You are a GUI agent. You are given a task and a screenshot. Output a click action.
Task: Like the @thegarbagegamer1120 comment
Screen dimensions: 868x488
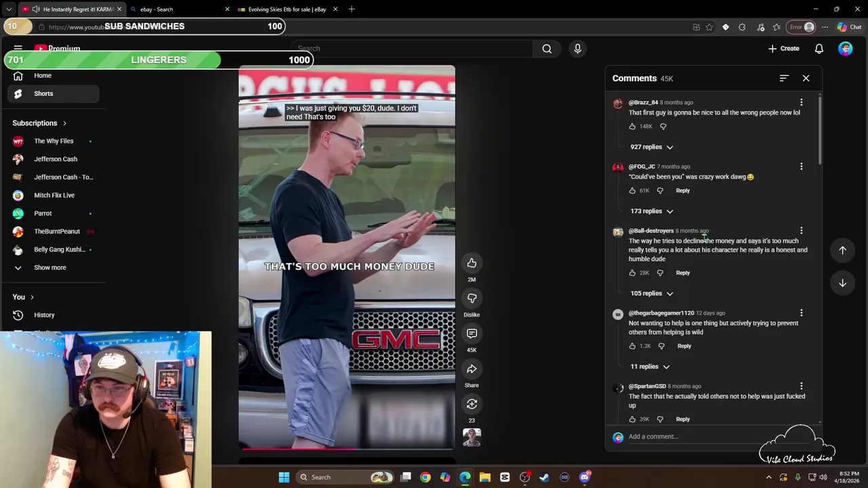pos(632,346)
